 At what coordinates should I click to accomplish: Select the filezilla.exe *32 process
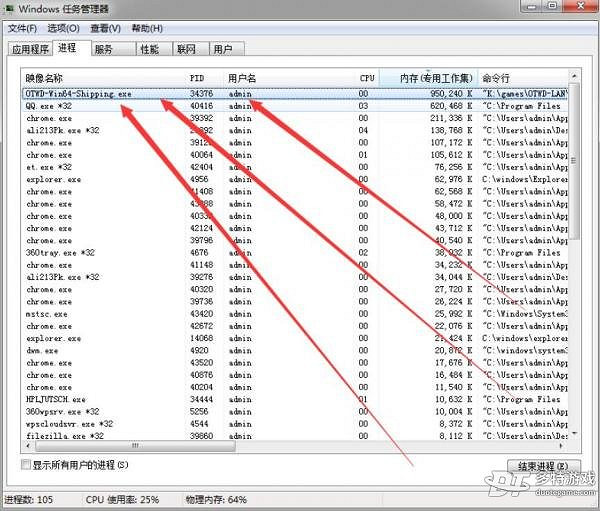tap(295, 436)
